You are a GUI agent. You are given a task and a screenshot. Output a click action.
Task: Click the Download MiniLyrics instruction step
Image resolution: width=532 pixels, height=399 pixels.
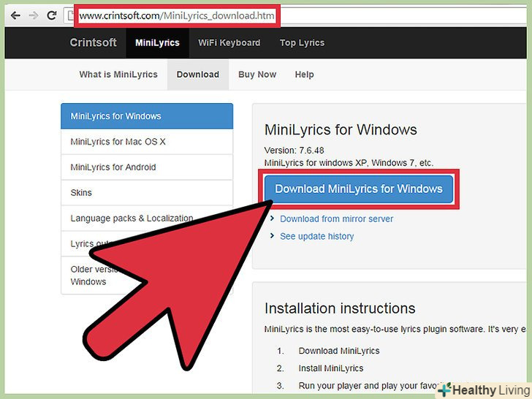pos(339,351)
